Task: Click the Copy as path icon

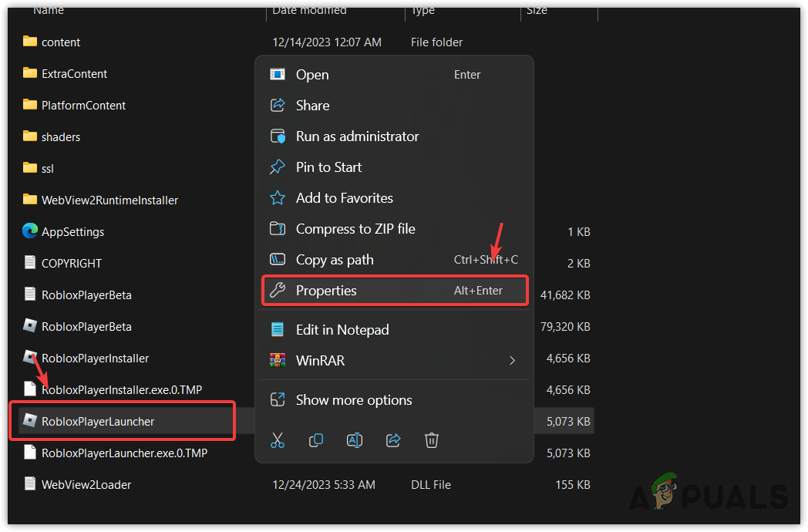Action: 278,259
